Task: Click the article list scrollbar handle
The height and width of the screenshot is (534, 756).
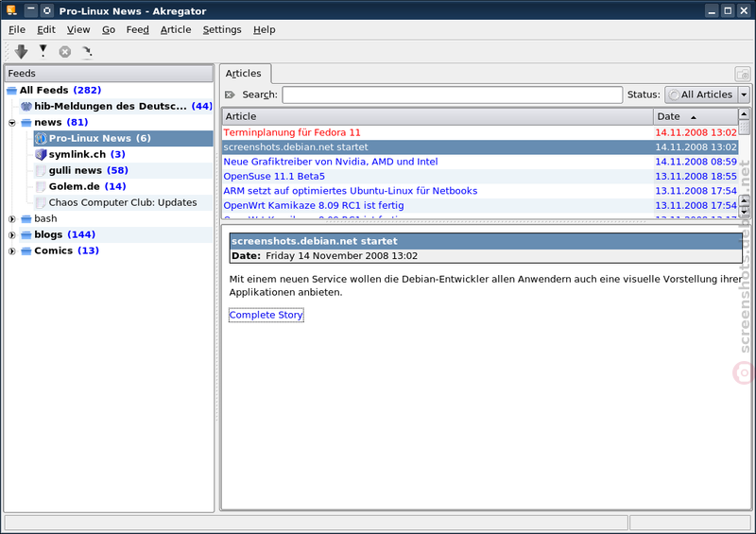Action: tap(744, 128)
